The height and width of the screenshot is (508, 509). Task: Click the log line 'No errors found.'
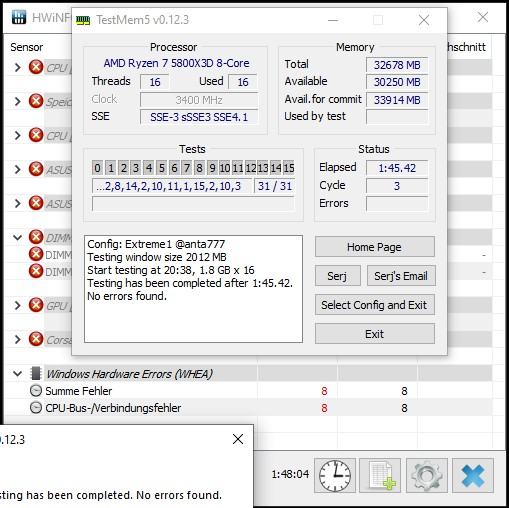pos(127,296)
